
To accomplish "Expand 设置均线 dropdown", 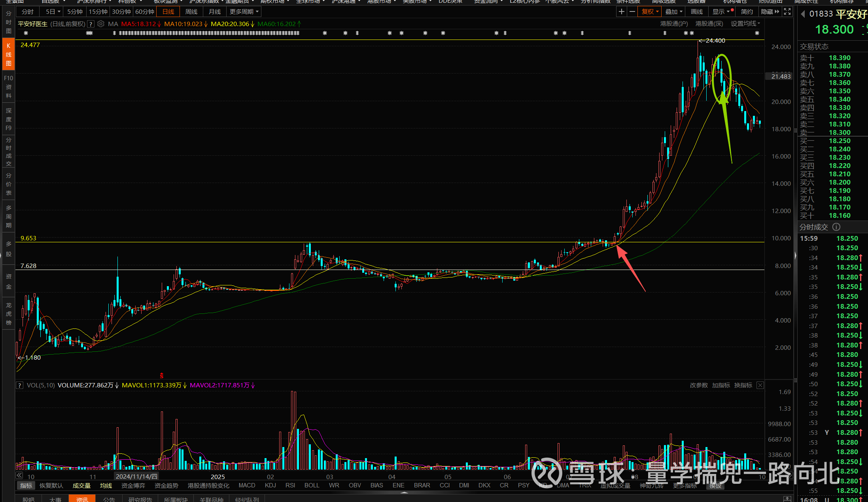I will (x=745, y=24).
